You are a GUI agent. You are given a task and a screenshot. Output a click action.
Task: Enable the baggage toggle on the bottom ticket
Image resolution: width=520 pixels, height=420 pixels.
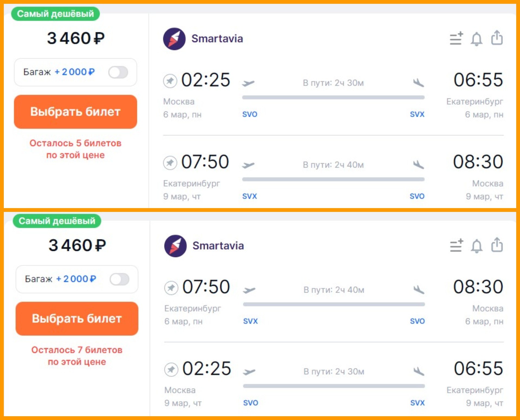119,279
